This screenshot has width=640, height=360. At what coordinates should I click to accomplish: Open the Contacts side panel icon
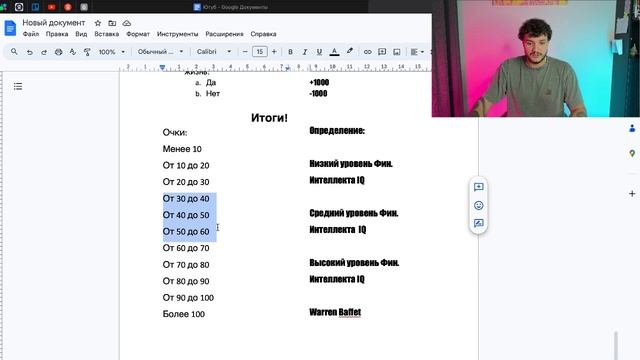tap(632, 129)
